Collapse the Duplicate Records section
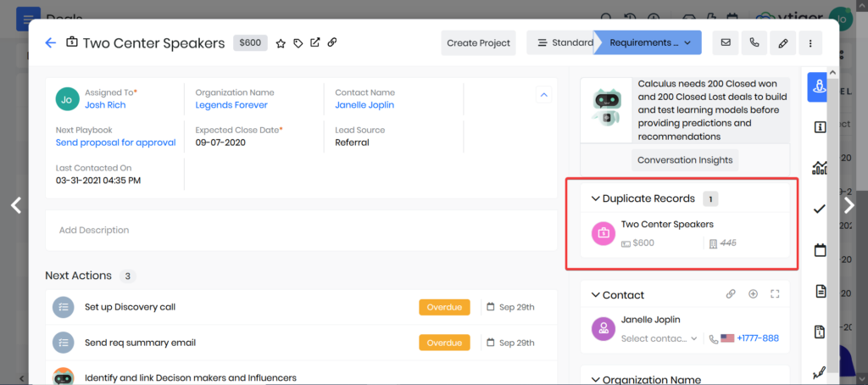Viewport: 868px width, 385px height. 595,198
